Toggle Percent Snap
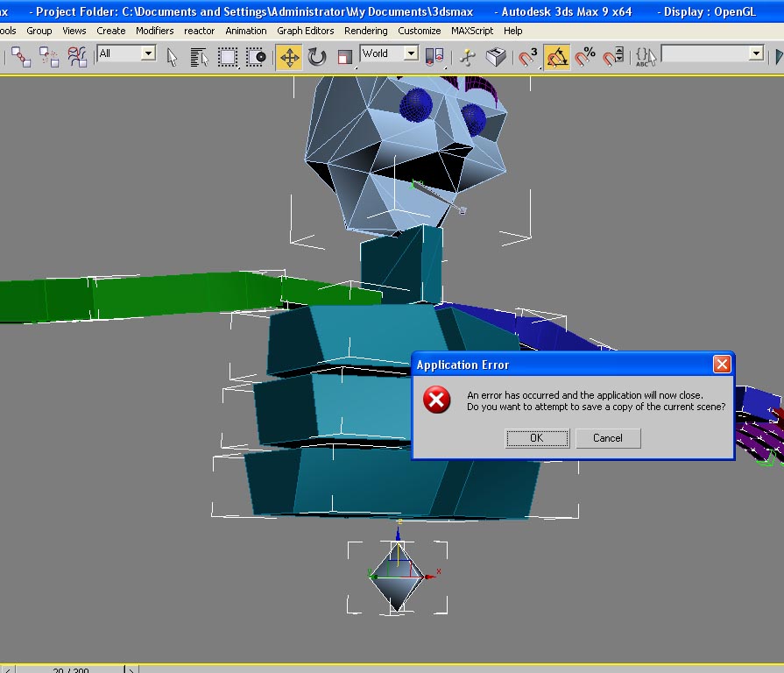The width and height of the screenshot is (784, 673). 585,57
